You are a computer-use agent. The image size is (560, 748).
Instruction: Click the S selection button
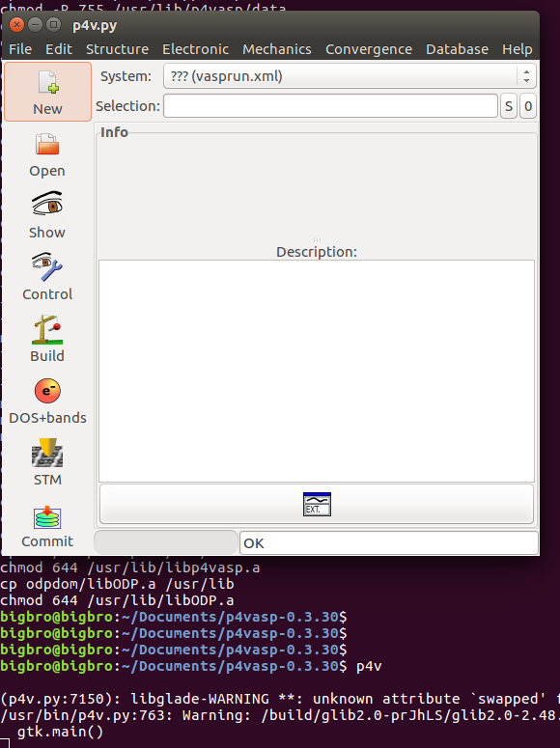[509, 106]
